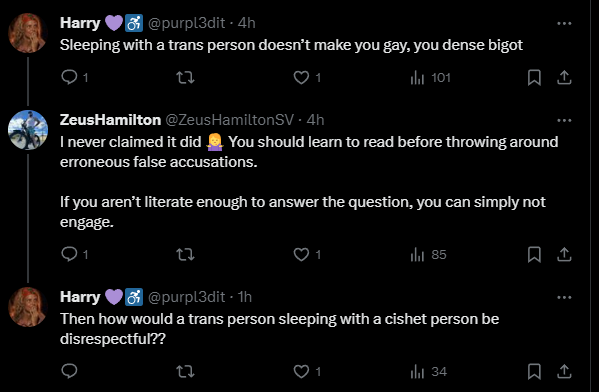
Task: Repost Harry's first tweet about bigot
Action: pos(185,78)
